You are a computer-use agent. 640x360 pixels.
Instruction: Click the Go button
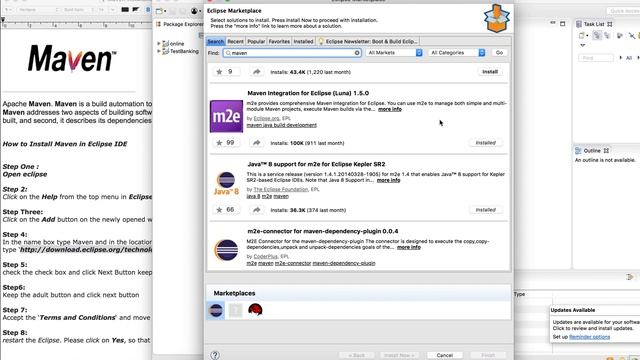499,53
